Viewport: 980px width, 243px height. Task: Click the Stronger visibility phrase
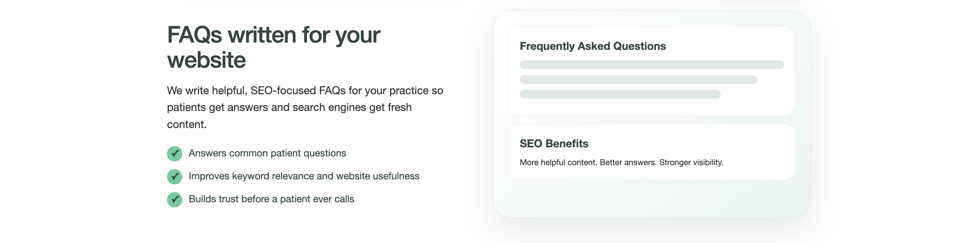click(x=691, y=162)
